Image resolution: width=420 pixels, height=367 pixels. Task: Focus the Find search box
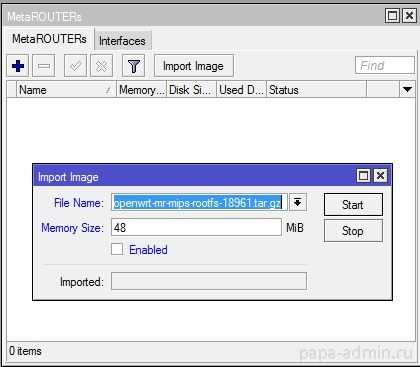click(385, 65)
